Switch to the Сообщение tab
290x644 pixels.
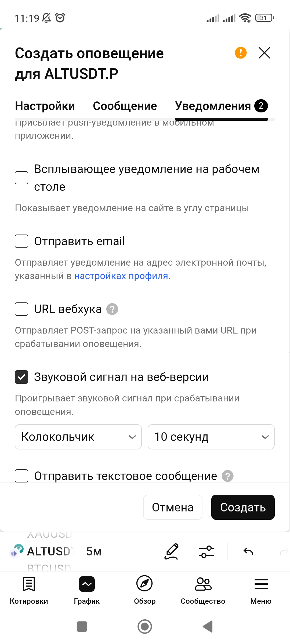(125, 106)
